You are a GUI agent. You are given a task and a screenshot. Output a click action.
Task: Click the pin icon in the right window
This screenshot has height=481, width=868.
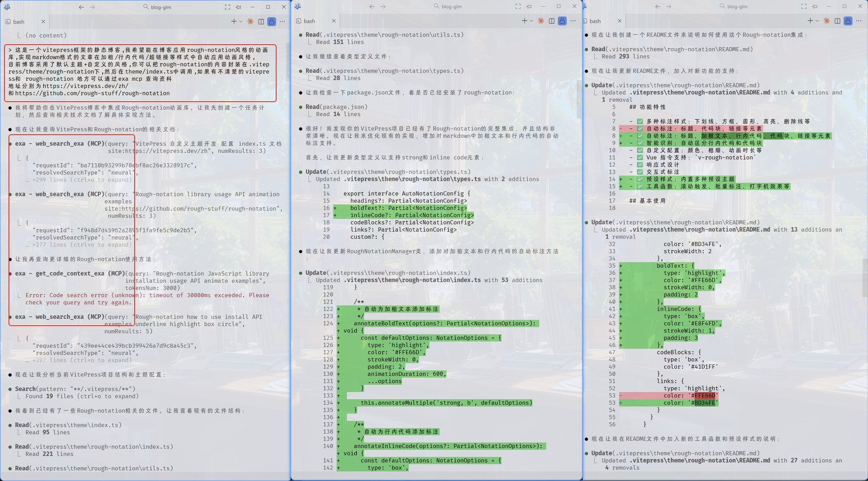[x=815, y=6]
